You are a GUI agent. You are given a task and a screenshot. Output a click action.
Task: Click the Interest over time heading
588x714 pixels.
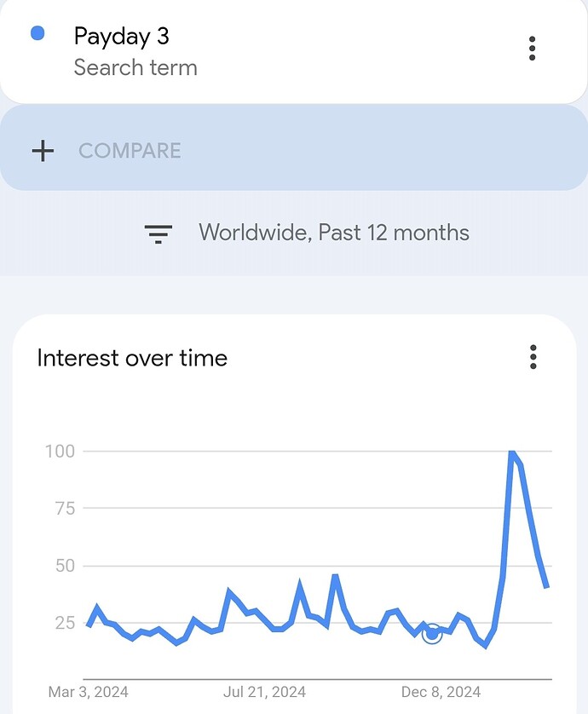coord(132,358)
